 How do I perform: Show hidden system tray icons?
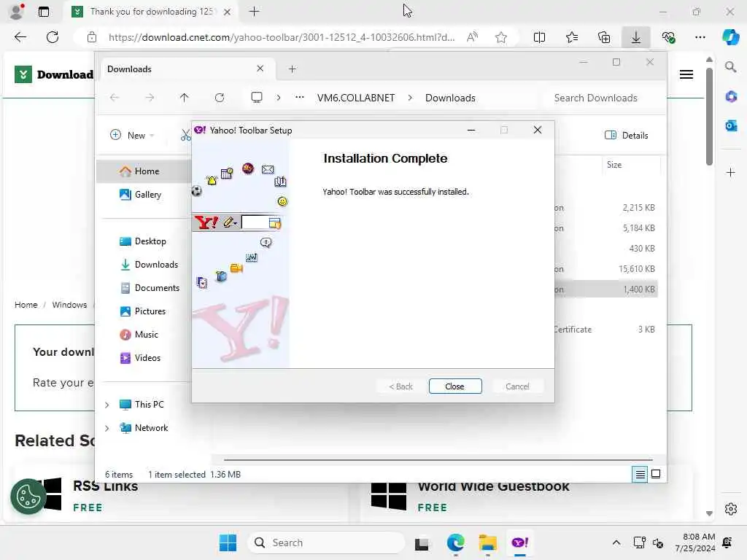[616, 542]
